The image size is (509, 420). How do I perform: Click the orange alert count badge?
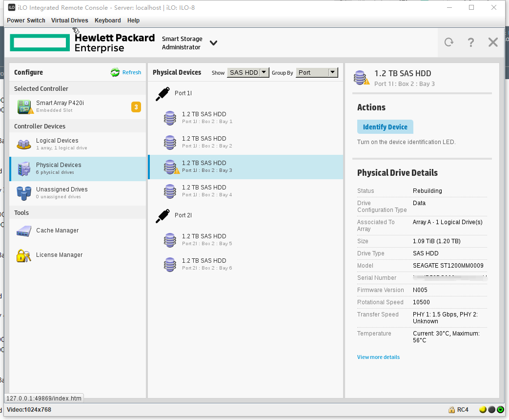point(136,107)
